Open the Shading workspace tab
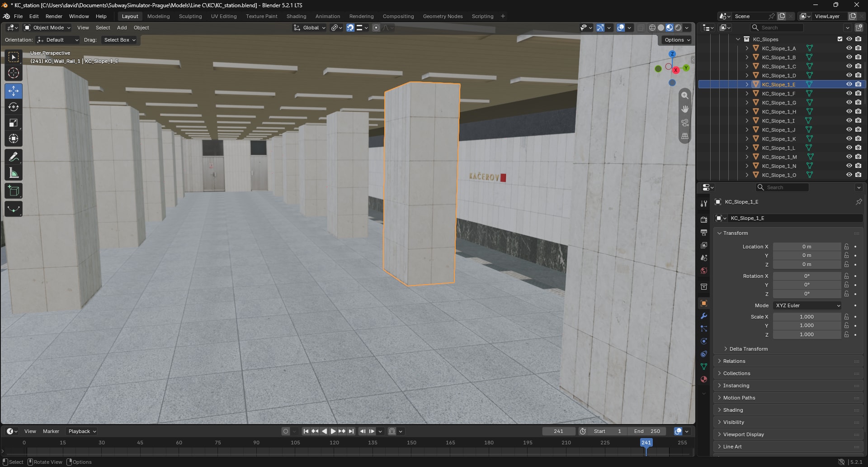This screenshot has width=868, height=467. point(296,16)
